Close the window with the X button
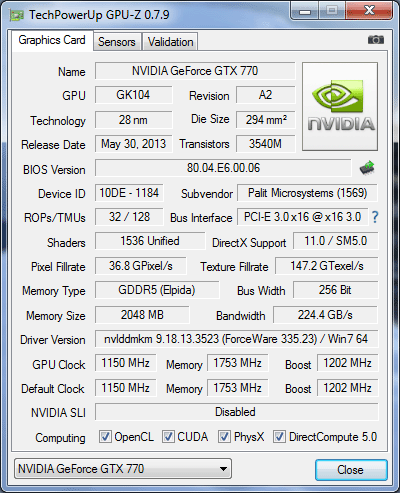The height and width of the screenshot is (493, 400). pyautogui.click(x=369, y=11)
